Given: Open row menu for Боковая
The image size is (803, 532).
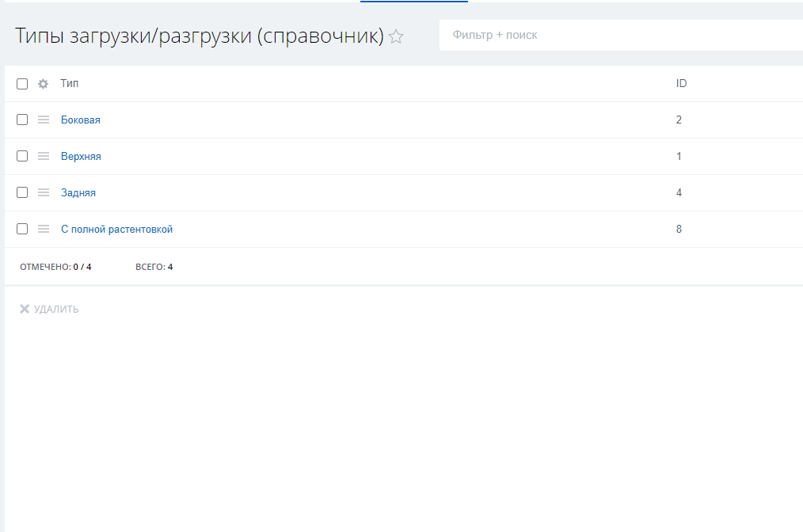Looking at the screenshot, I should coord(44,120).
